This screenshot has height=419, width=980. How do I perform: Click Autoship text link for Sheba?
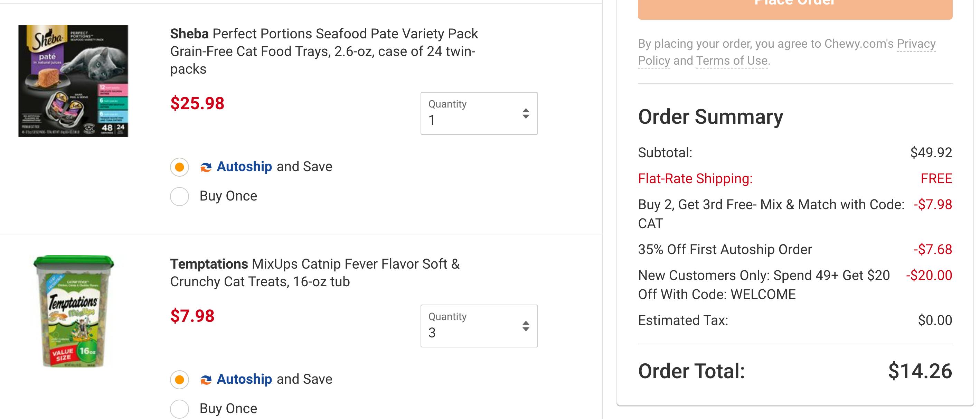pyautogui.click(x=244, y=167)
